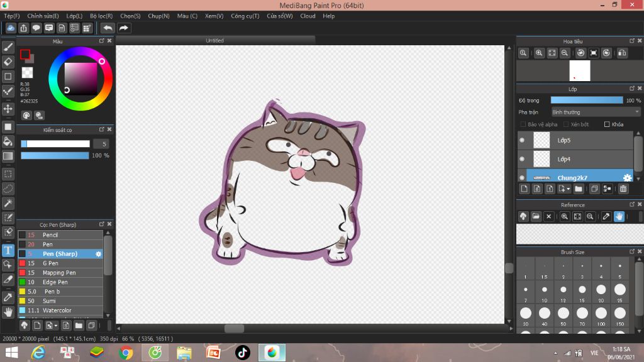The image size is (644, 362).
Task: Hide the Lớp5 layer
Action: point(522,140)
